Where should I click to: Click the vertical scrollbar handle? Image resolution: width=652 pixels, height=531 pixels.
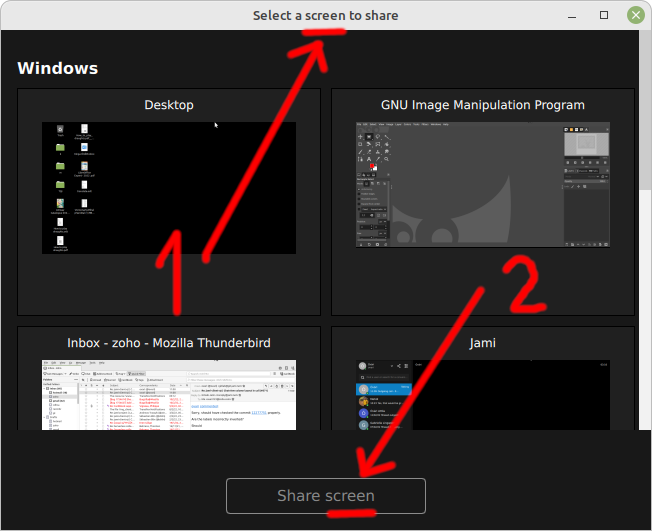tap(645, 110)
